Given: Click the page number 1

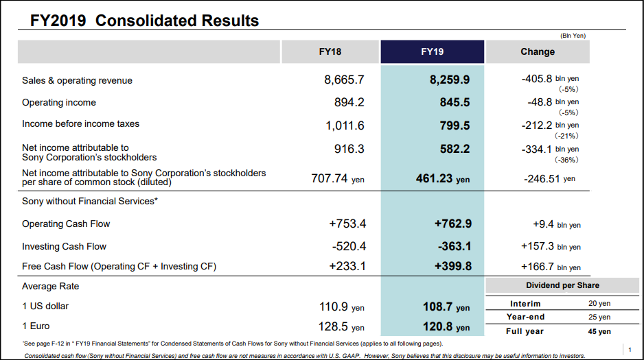Looking at the screenshot, I should pos(630,350).
